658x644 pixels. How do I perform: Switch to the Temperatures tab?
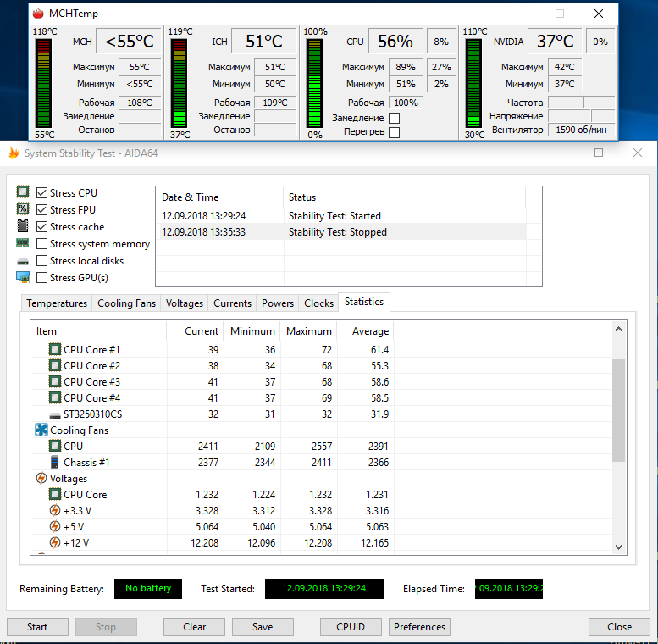[57, 303]
